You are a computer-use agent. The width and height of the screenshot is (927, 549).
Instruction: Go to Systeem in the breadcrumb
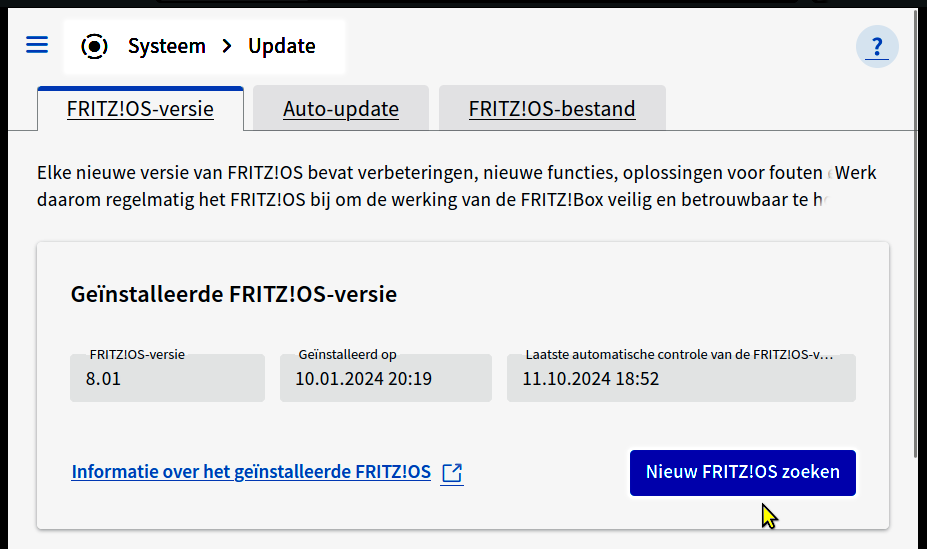point(166,46)
